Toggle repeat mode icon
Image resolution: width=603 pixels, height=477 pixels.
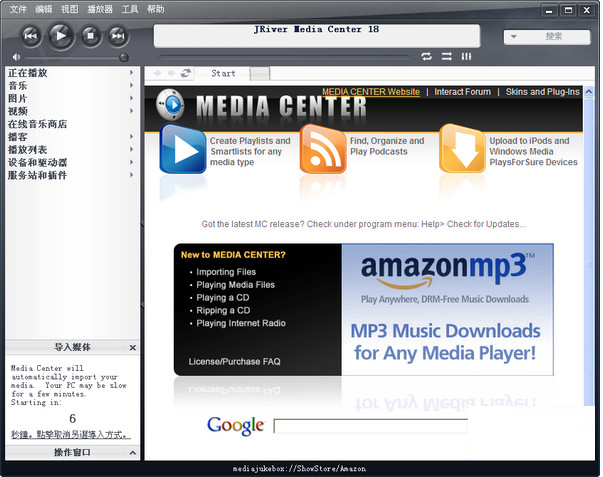click(x=426, y=57)
